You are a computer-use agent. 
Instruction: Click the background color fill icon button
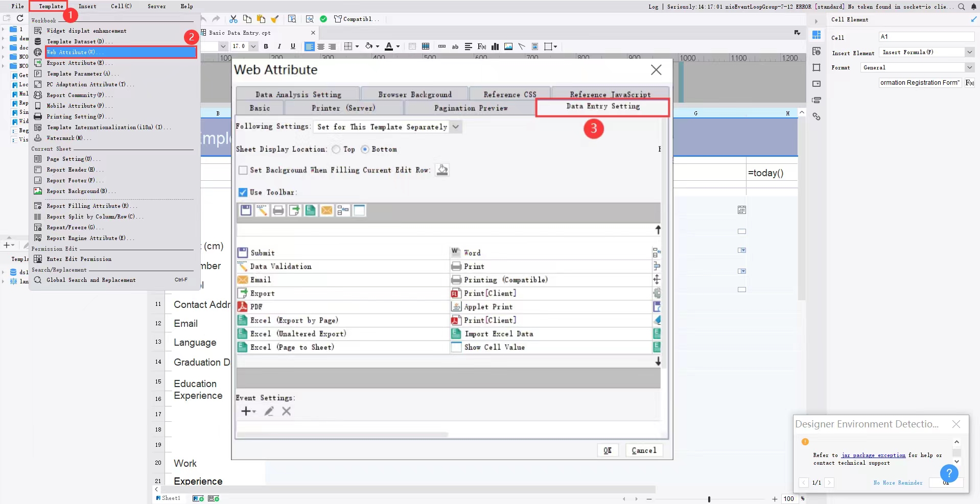(442, 170)
